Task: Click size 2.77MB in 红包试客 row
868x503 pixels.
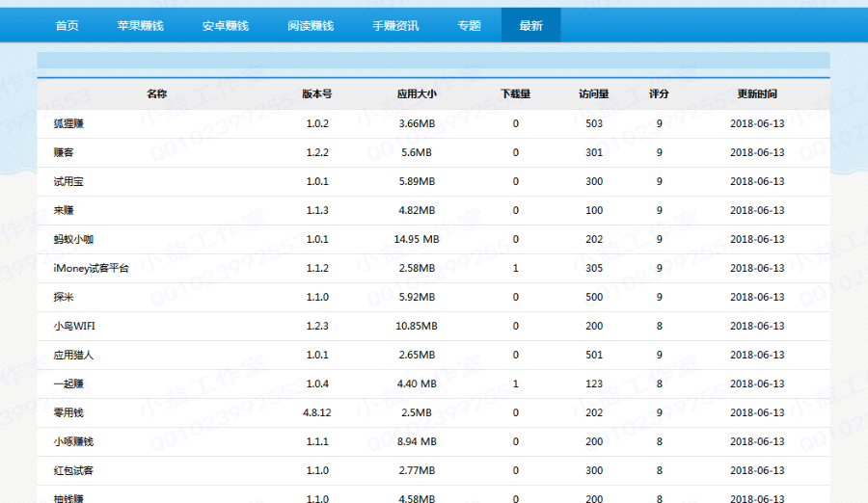Action: coord(417,470)
